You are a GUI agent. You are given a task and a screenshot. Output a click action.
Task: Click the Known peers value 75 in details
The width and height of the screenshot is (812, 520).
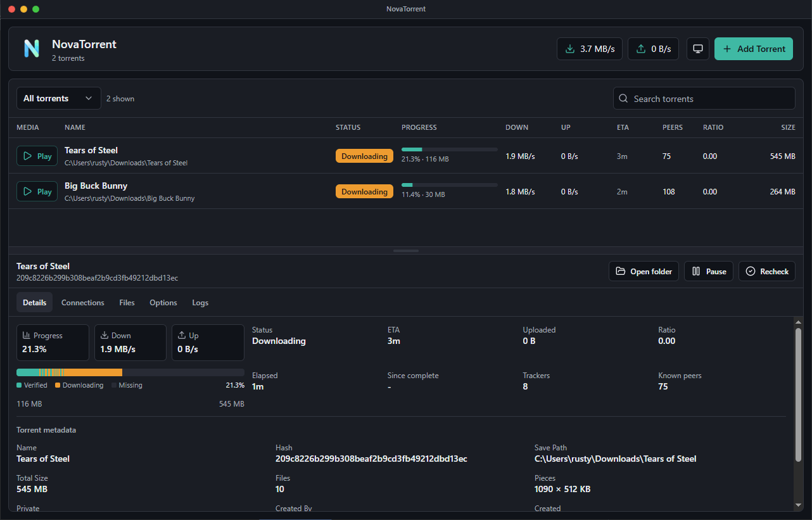(663, 386)
